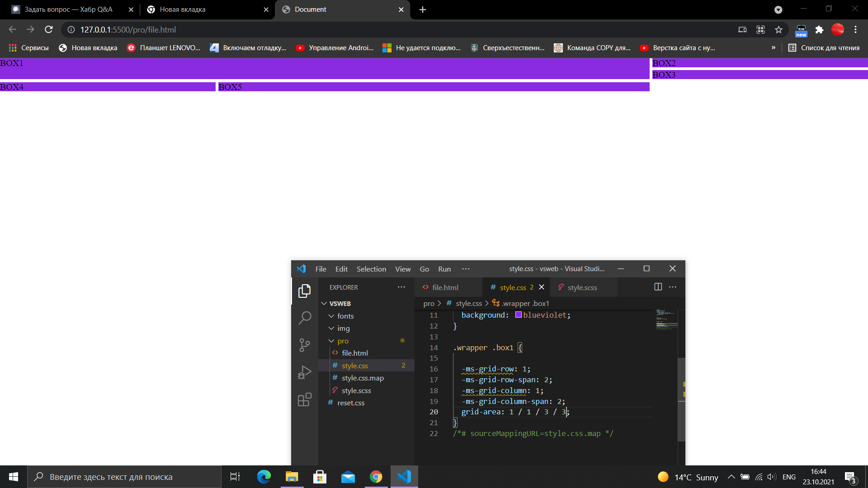Open the Run and Debug view
This screenshot has width=868, height=488.
[x=305, y=372]
